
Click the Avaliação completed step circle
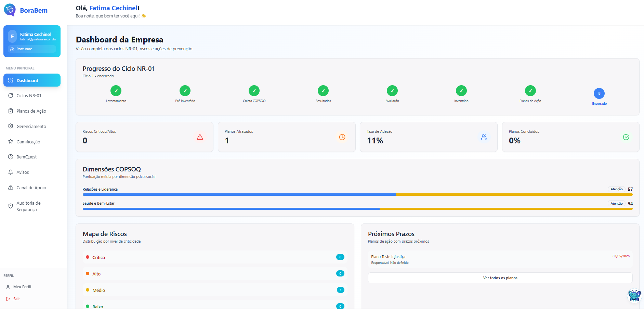[x=392, y=91]
